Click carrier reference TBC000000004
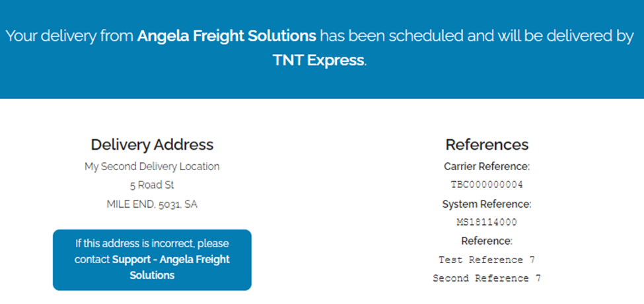This screenshot has height=304, width=644. (487, 185)
